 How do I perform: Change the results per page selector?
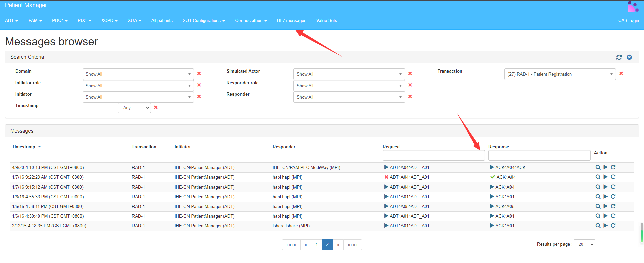tap(584, 244)
